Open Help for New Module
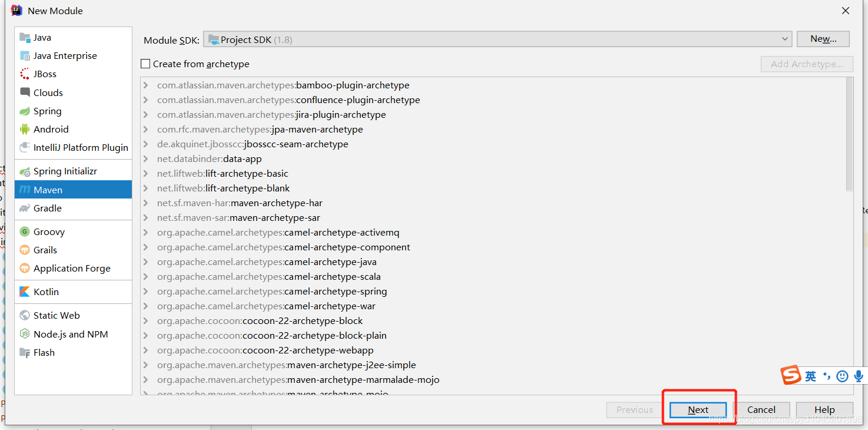The image size is (868, 430). click(x=824, y=410)
